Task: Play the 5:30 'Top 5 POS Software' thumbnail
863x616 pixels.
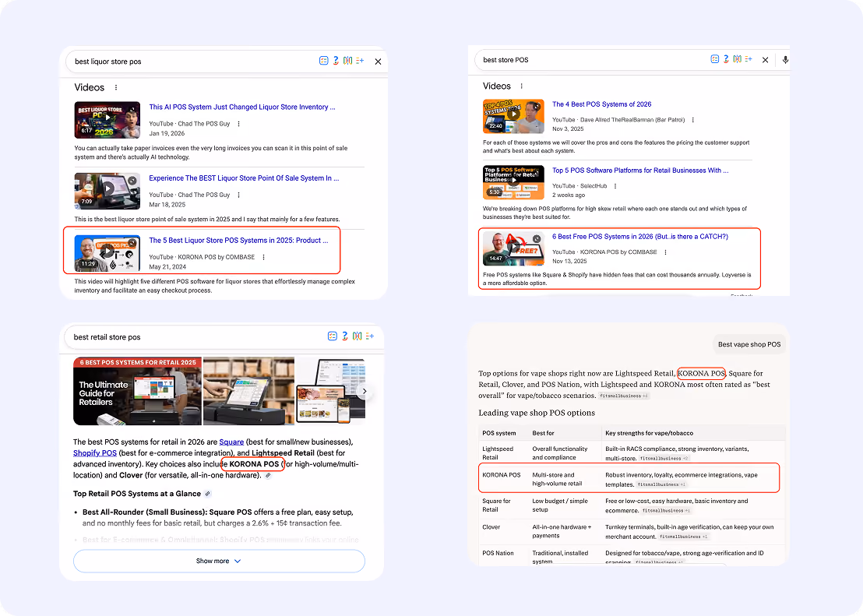Action: pos(513,182)
